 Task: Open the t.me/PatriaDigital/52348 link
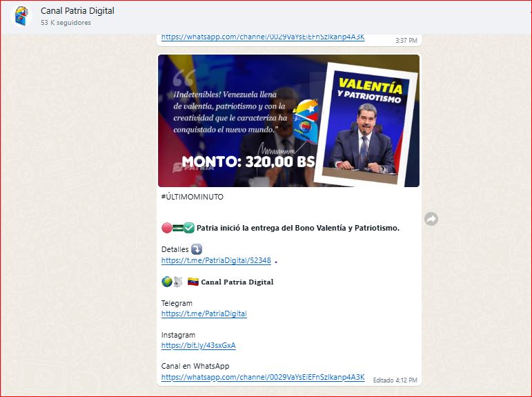216,260
